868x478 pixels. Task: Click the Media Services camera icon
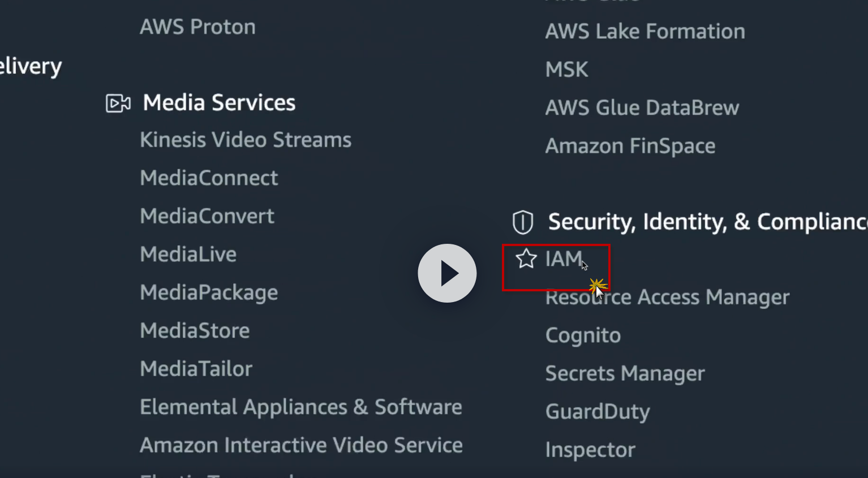click(118, 104)
